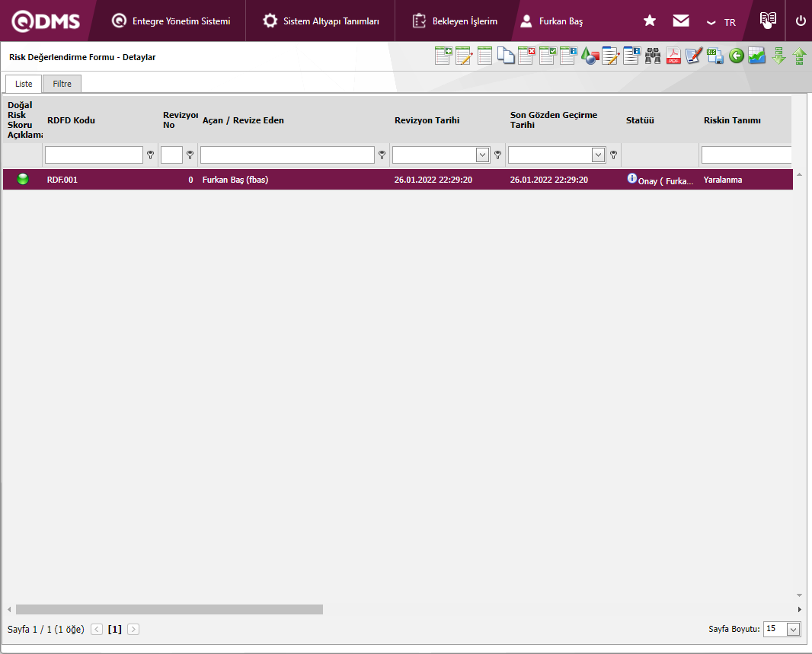Export the list using the PDF icon
Image resolution: width=812 pixels, height=654 pixels.
coord(673,56)
